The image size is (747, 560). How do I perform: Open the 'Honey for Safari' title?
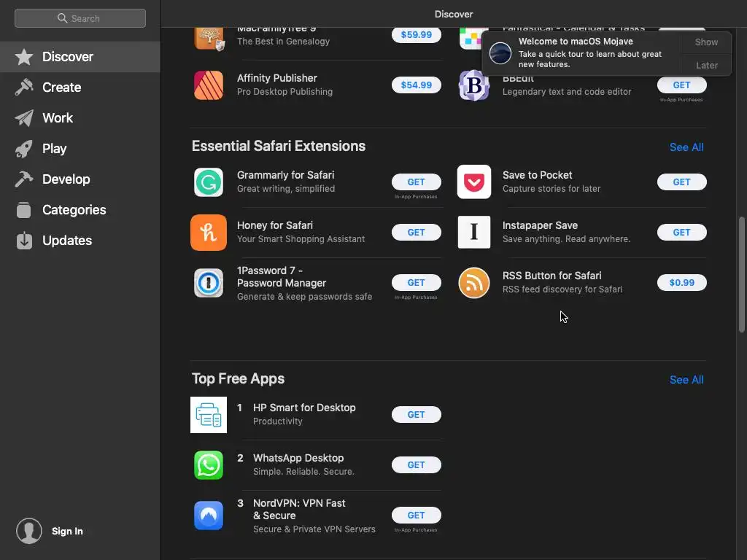point(275,225)
